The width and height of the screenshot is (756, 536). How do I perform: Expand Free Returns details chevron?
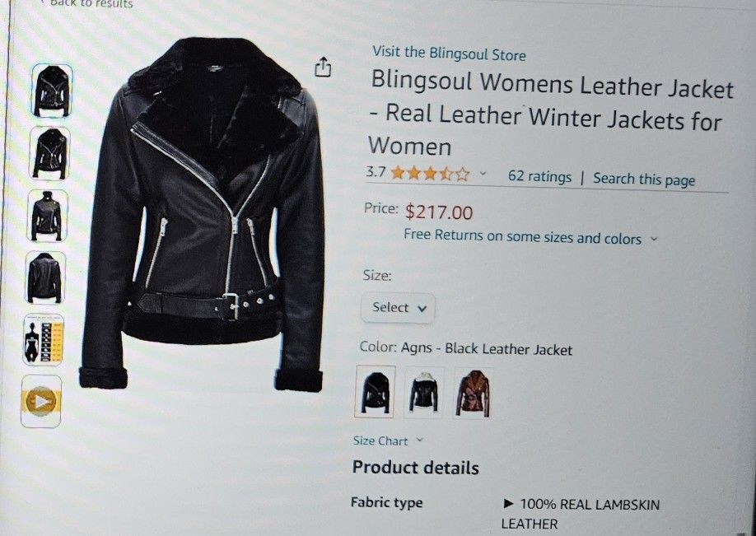654,238
